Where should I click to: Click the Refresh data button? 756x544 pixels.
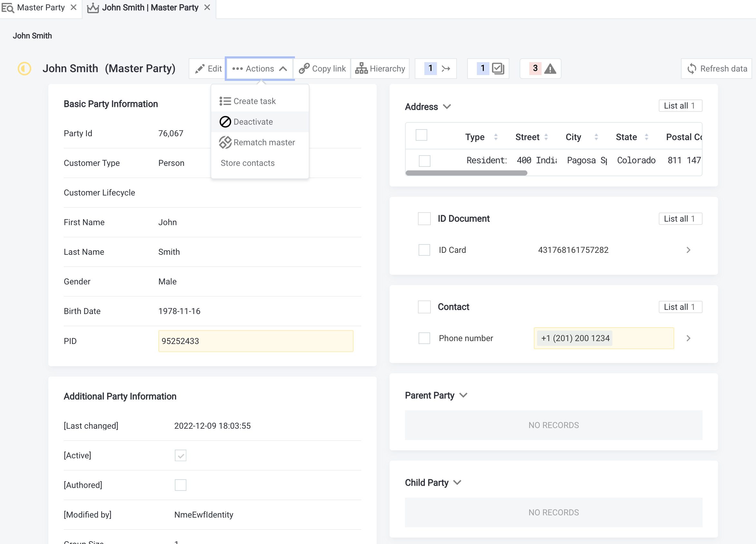pyautogui.click(x=716, y=68)
